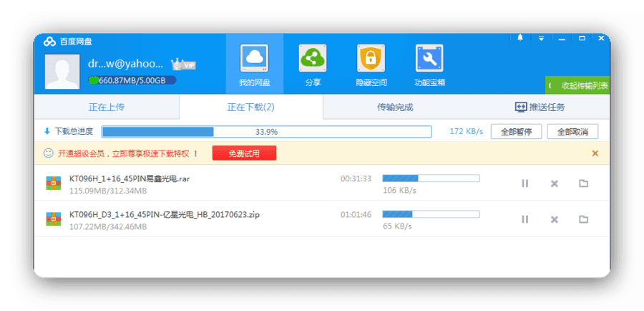
Task: Cancel download of KT096H_D3 亿星光电 zip
Action: pyautogui.click(x=554, y=219)
